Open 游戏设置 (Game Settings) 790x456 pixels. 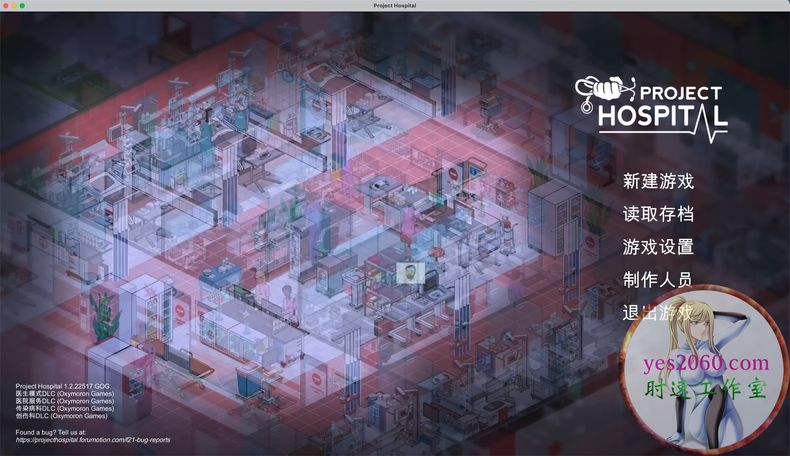click(x=657, y=247)
